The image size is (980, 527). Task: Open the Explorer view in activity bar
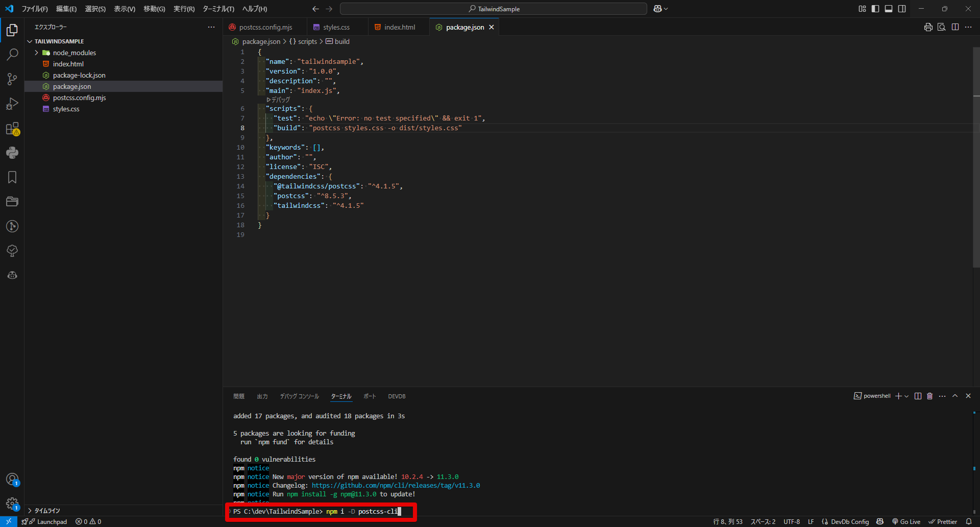[x=12, y=30]
